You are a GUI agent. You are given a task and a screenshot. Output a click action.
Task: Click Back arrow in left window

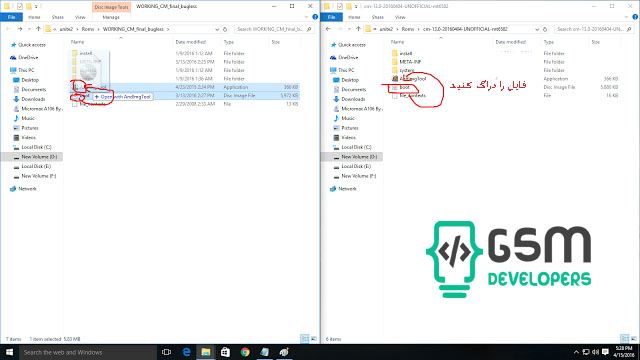8,29
